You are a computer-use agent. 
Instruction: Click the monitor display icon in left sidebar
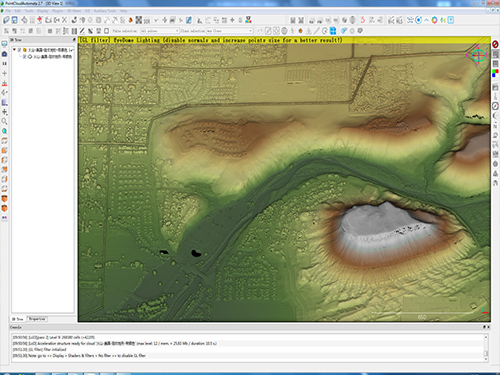pyautogui.click(x=4, y=44)
